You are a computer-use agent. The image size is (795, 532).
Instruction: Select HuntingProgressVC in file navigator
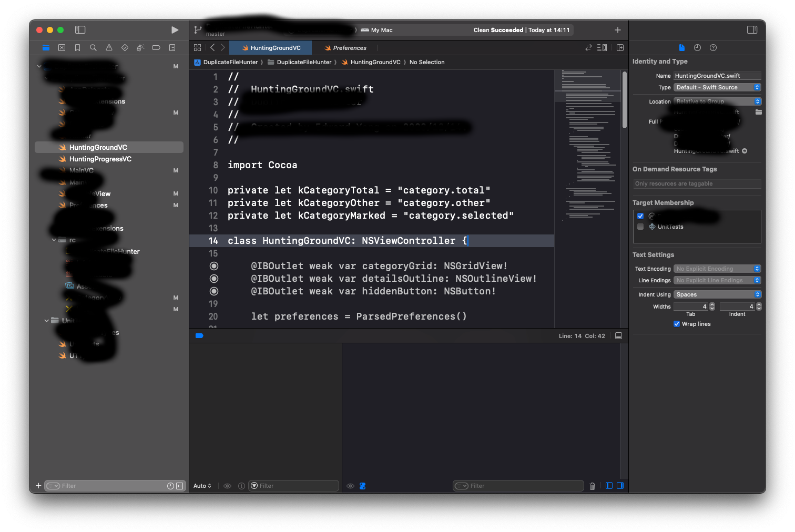point(100,159)
